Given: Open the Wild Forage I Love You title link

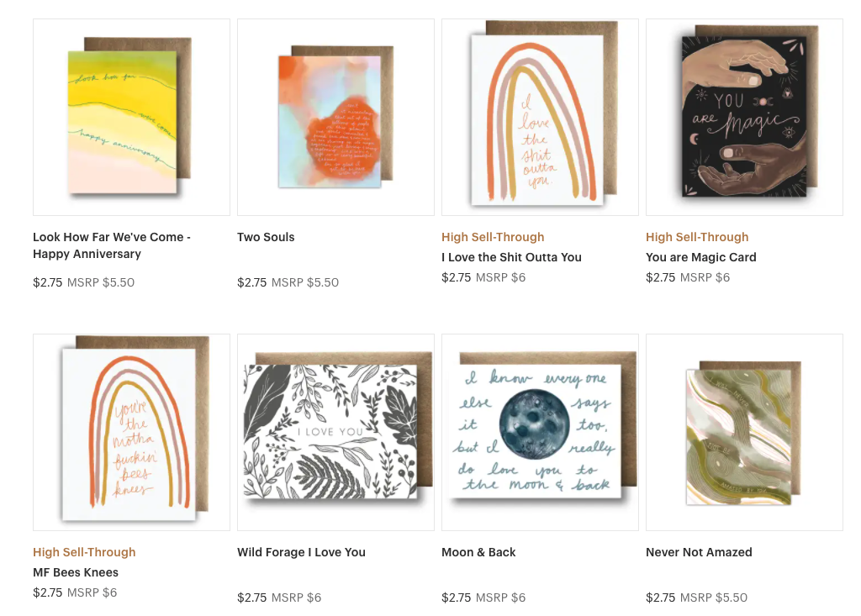Looking at the screenshot, I should [301, 552].
